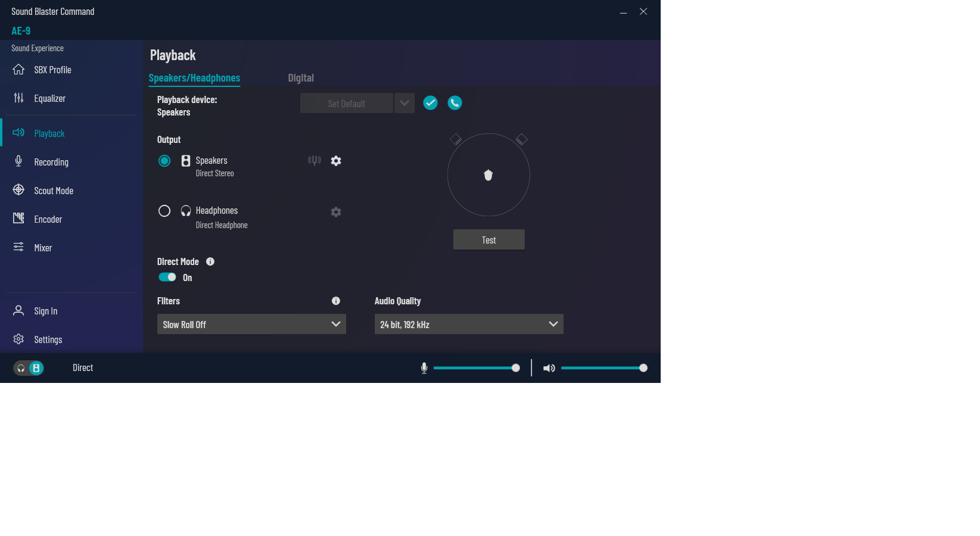Open SBX Profile home icon
This screenshot has width=980, height=536.
click(x=18, y=70)
